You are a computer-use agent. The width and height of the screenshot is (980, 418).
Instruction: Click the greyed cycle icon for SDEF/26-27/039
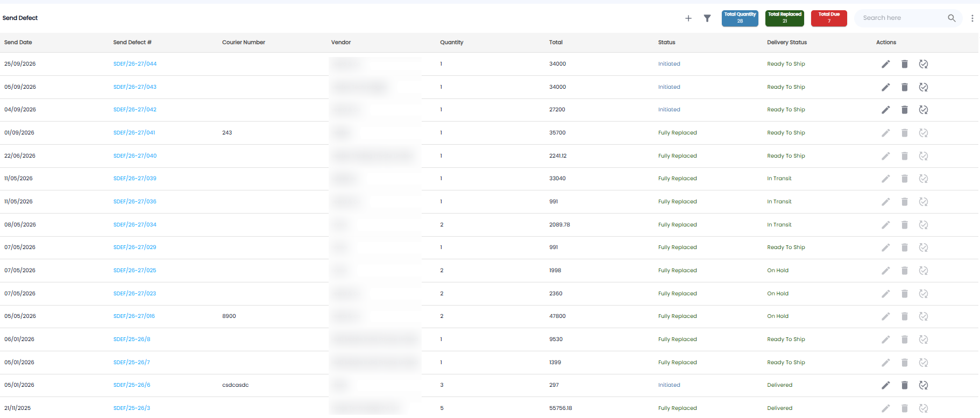pos(924,179)
